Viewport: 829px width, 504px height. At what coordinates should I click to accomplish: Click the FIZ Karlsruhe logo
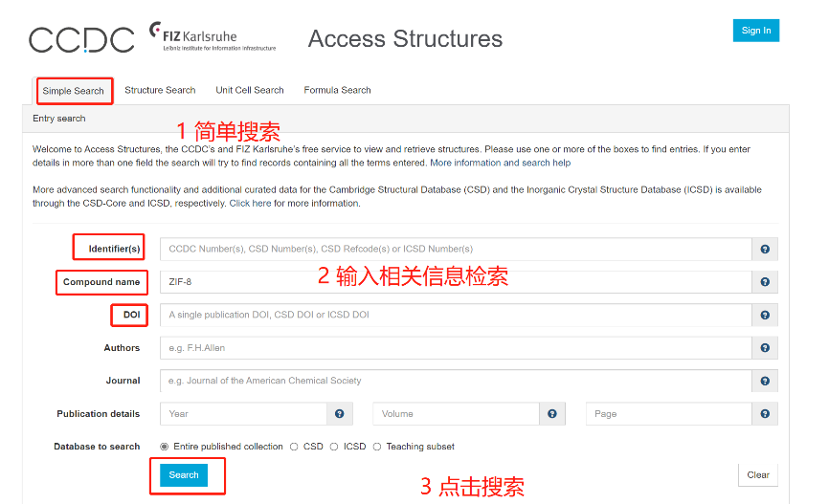(x=213, y=36)
